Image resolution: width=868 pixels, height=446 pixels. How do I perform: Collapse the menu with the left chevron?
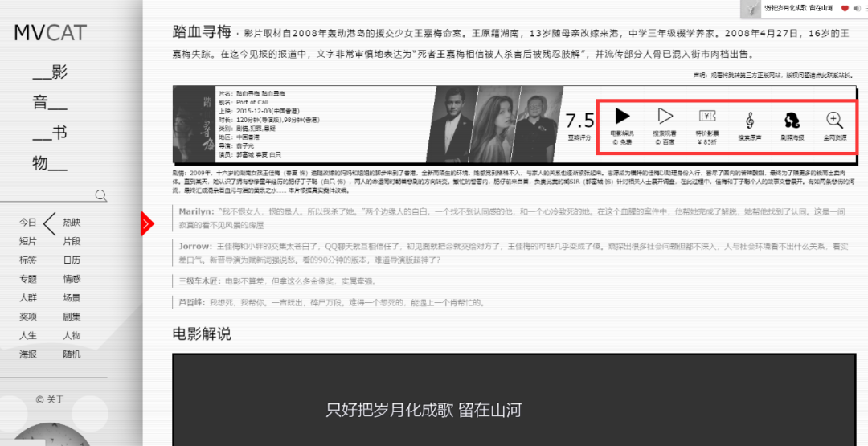(x=49, y=223)
